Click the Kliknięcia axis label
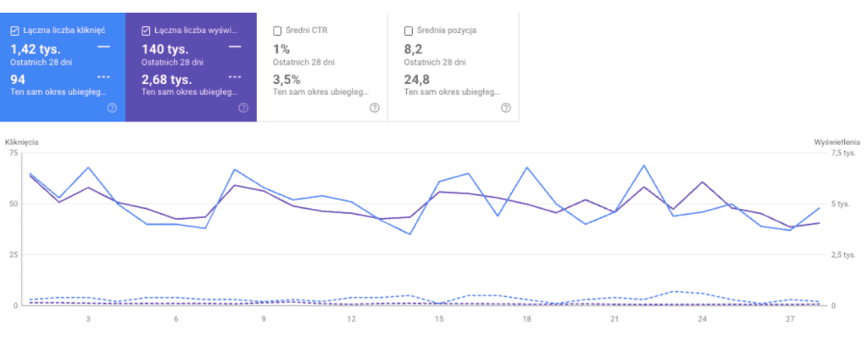Screen dimensions: 868x348 pyautogui.click(x=21, y=143)
